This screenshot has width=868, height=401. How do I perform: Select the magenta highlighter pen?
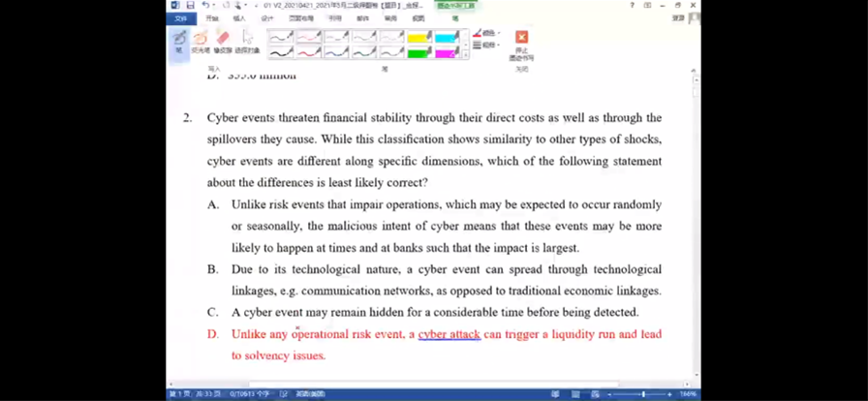tap(448, 52)
